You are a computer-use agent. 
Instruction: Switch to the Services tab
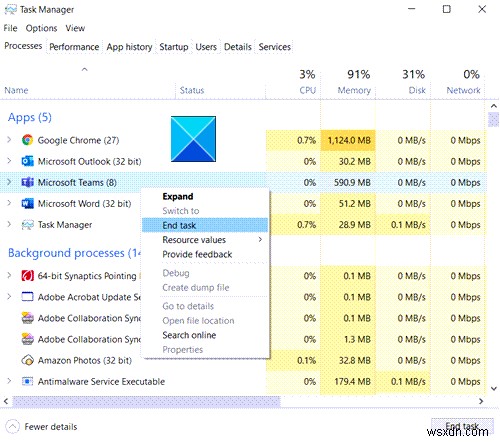[x=275, y=47]
